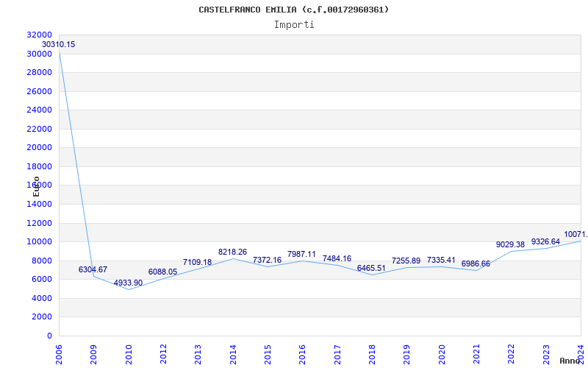Click data label 7255.89
Viewport: 588px width, 368px height.
[406, 261]
